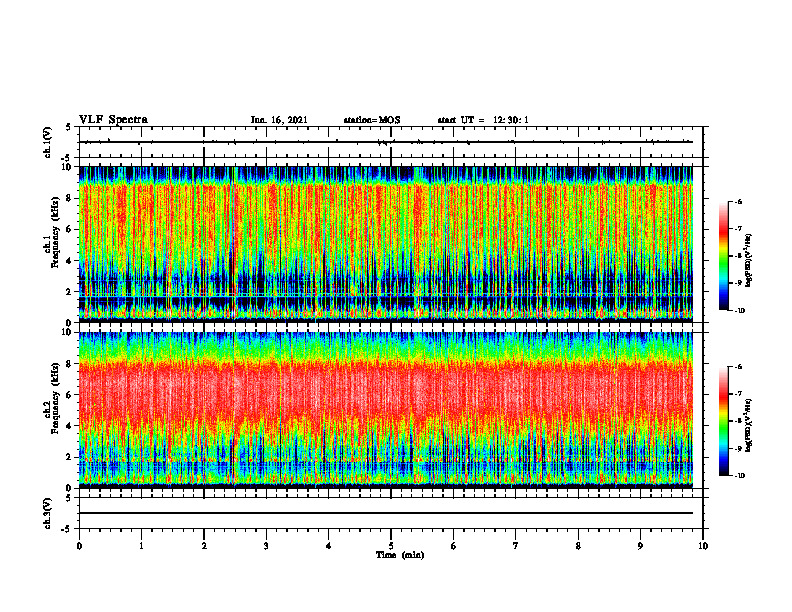This screenshot has height=612, width=792.
Task: Click the date label "Jan. 16, 2021"
Action: click(279, 120)
